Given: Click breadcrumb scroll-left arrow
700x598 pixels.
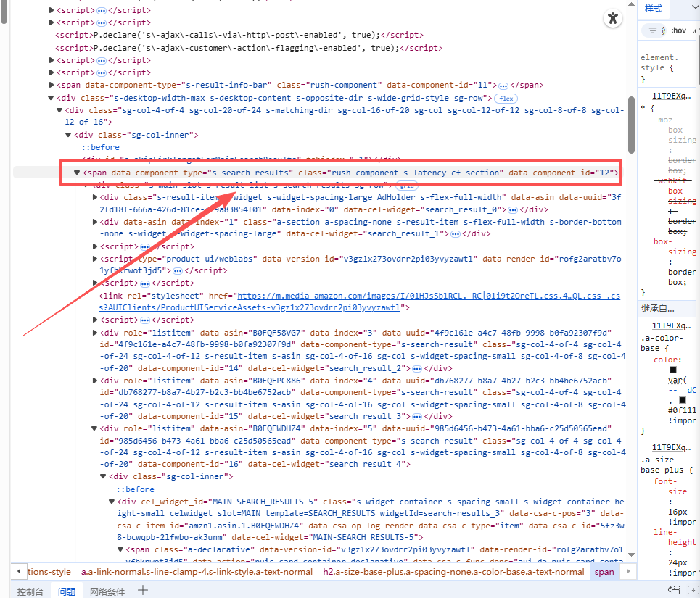Looking at the screenshot, I should (x=18, y=571).
